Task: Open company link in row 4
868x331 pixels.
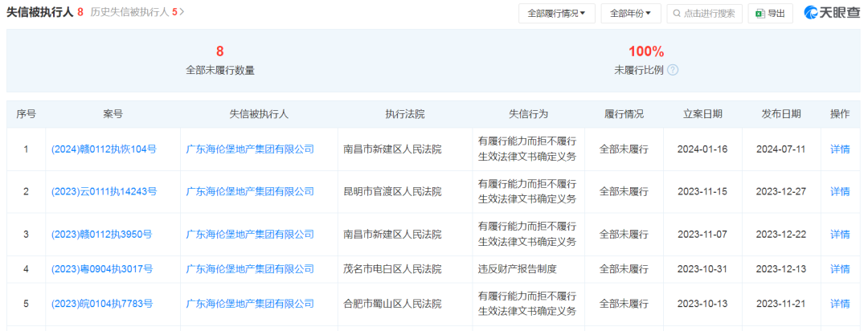Action: tap(250, 269)
